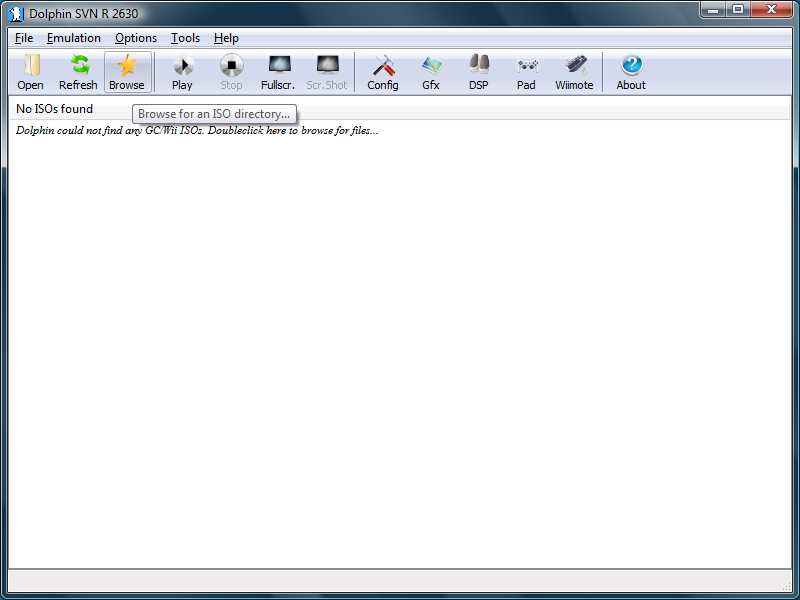
Task: Maximize the Dolphin window
Action: click(x=738, y=10)
